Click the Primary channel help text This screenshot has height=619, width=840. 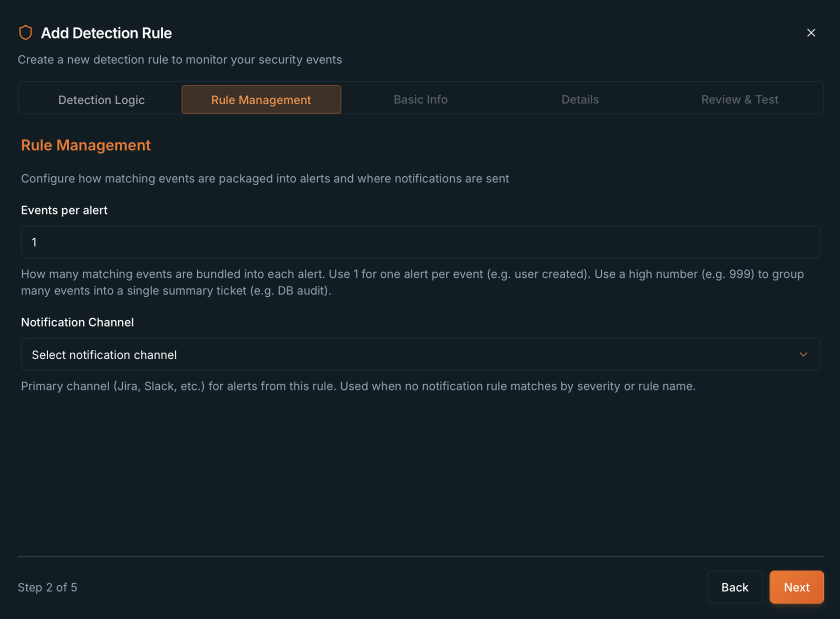[358, 386]
